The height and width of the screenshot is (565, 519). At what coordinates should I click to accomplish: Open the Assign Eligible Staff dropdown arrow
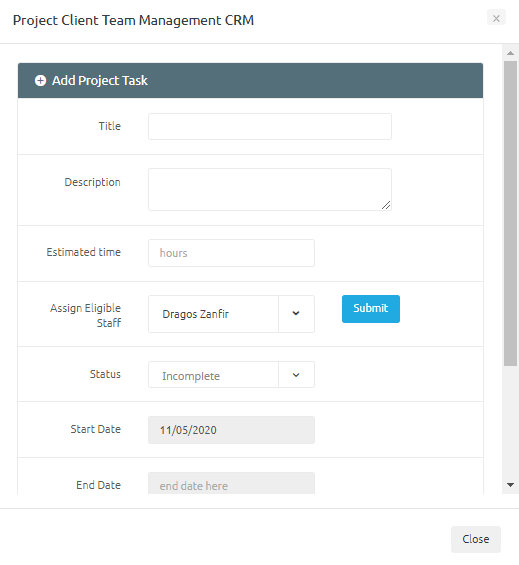point(296,314)
